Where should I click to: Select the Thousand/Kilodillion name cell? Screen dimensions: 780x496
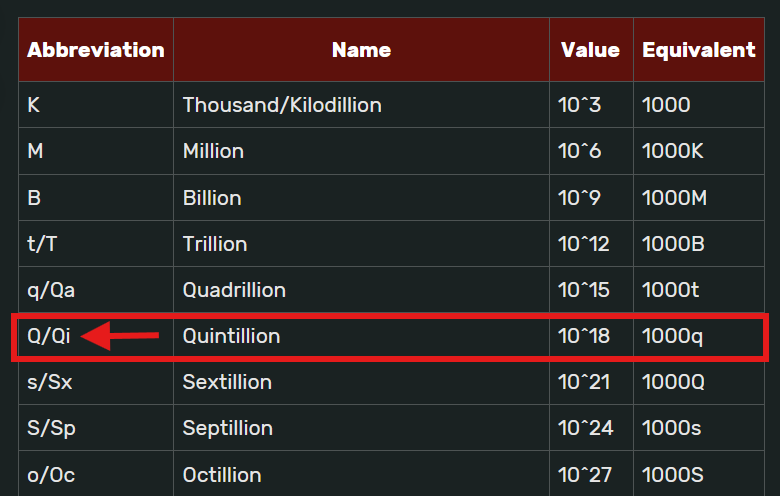(282, 105)
